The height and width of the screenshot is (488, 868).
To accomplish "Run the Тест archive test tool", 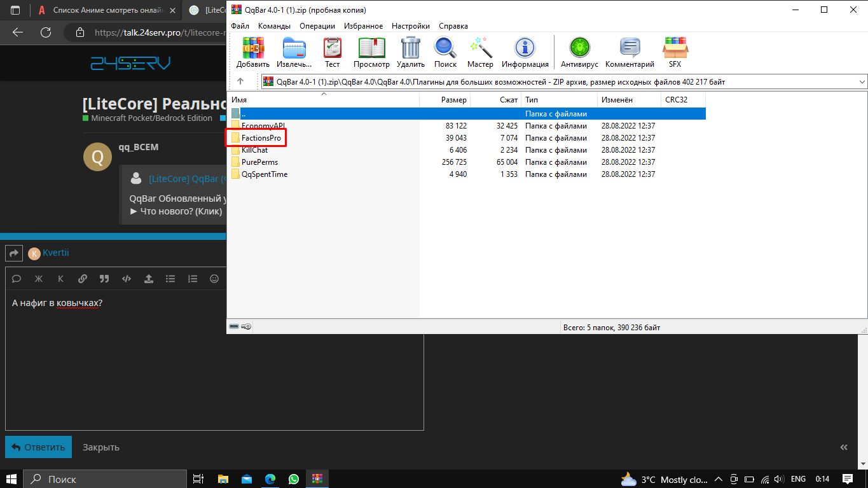I will coord(332,52).
